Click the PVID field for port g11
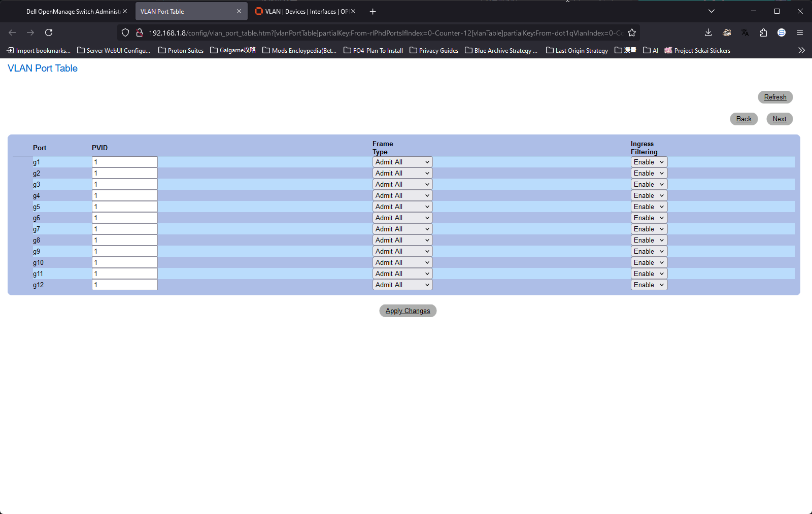Image resolution: width=812 pixels, height=514 pixels. [x=125, y=273]
